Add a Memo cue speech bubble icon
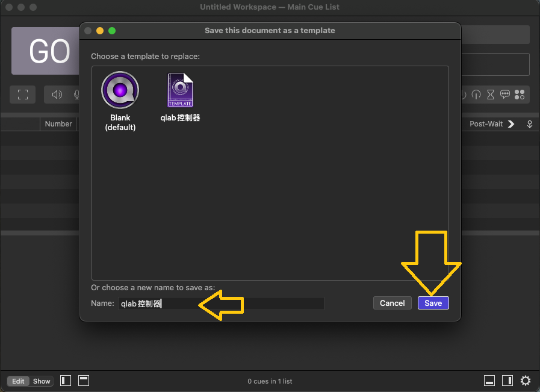 pos(505,94)
